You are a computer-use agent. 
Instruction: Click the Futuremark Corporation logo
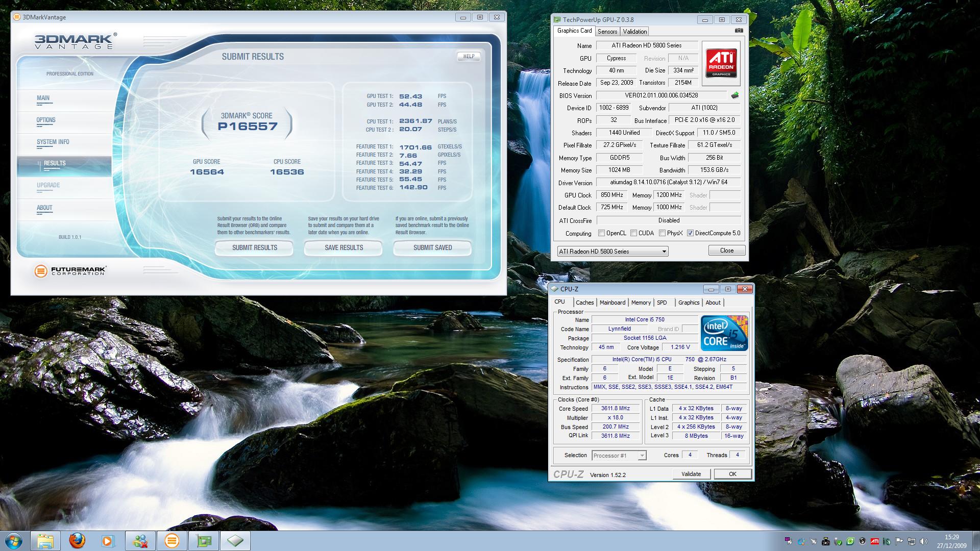(x=70, y=271)
